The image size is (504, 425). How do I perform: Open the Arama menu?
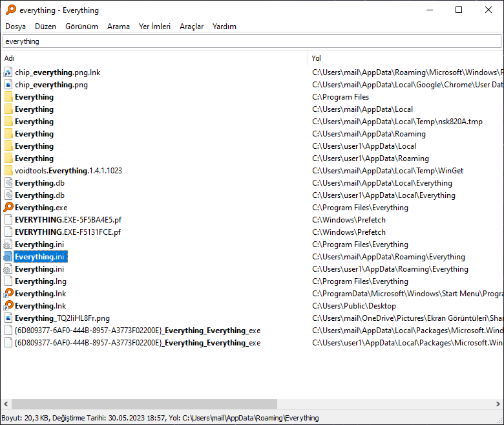(x=118, y=27)
